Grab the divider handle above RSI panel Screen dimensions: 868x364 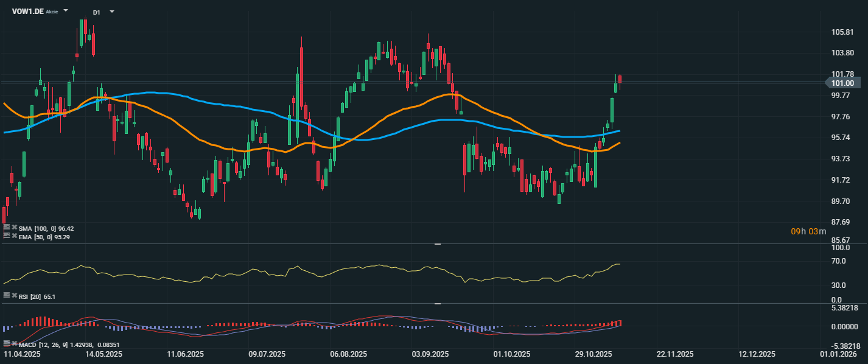pyautogui.click(x=436, y=244)
